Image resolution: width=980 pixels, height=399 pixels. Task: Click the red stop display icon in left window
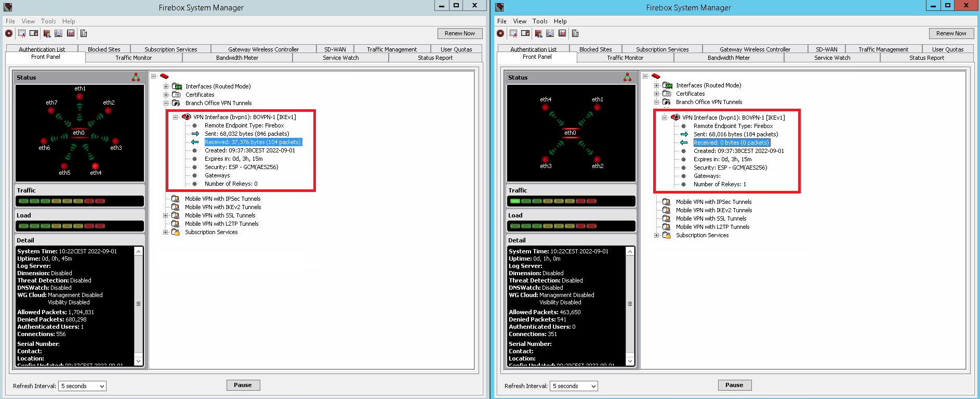coord(9,33)
